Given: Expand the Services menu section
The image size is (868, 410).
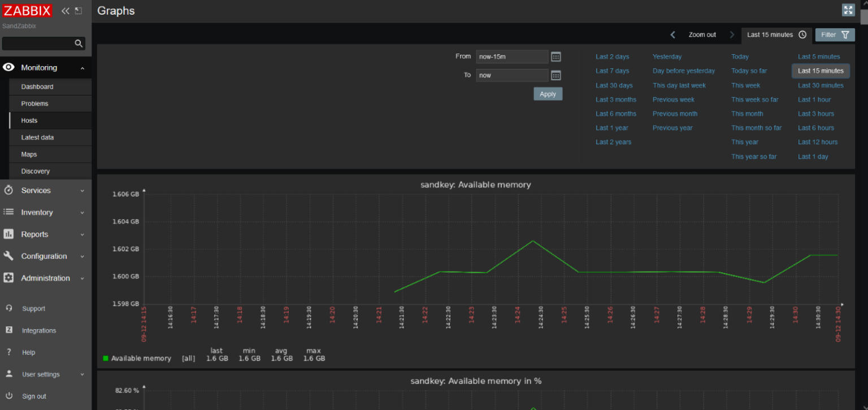Looking at the screenshot, I should (x=45, y=190).
